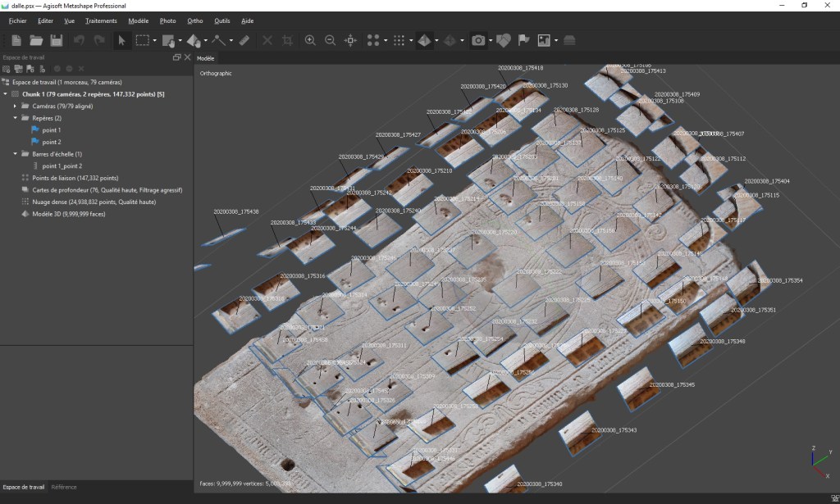Click the zoom out magnifier icon
The width and height of the screenshot is (840, 504).
click(330, 40)
